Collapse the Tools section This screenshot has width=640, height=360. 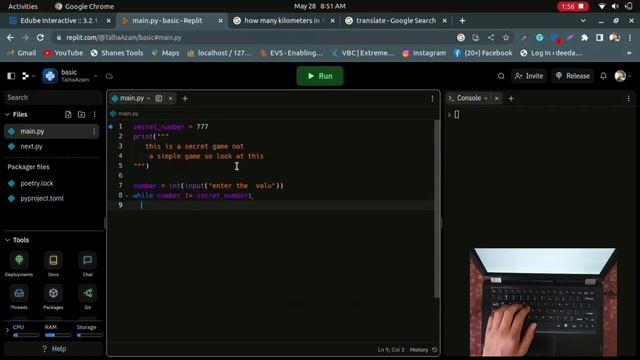(7, 240)
